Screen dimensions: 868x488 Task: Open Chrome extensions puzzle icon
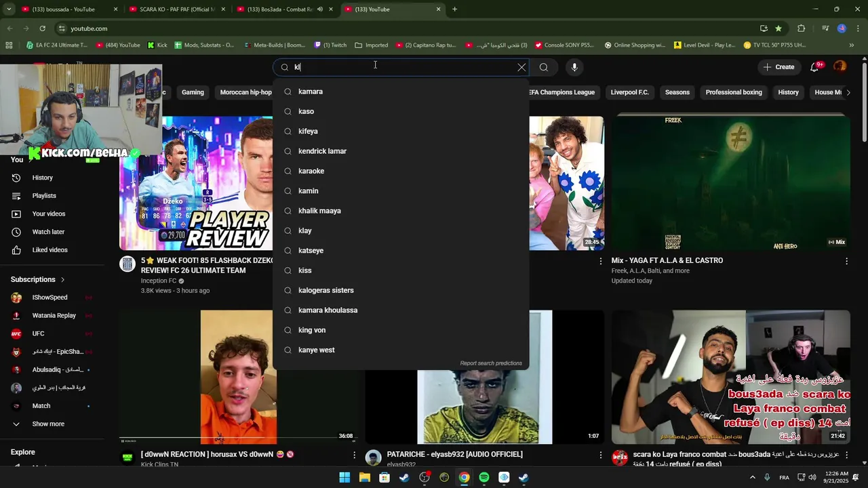(801, 28)
